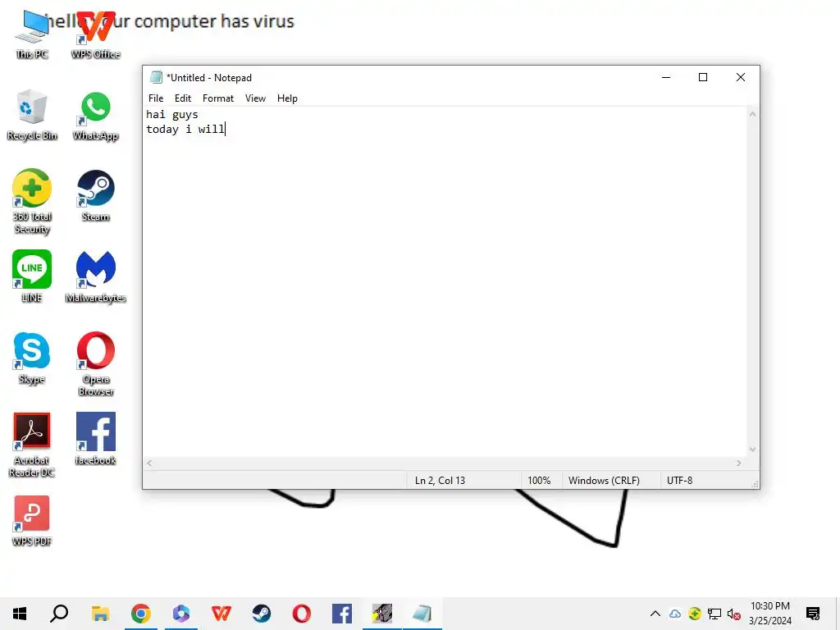Click "UTF-8" encoding status entry
This screenshot has height=630, width=840.
[679, 481]
